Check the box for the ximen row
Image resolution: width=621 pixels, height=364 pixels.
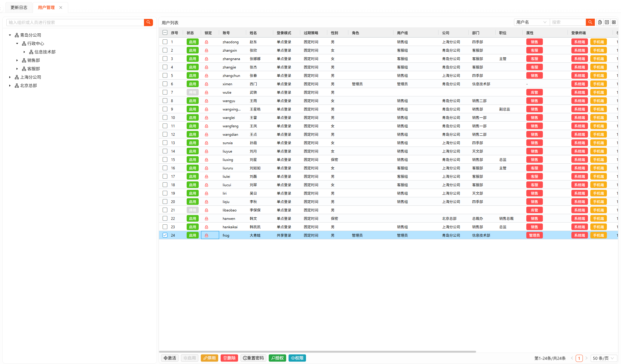(165, 84)
